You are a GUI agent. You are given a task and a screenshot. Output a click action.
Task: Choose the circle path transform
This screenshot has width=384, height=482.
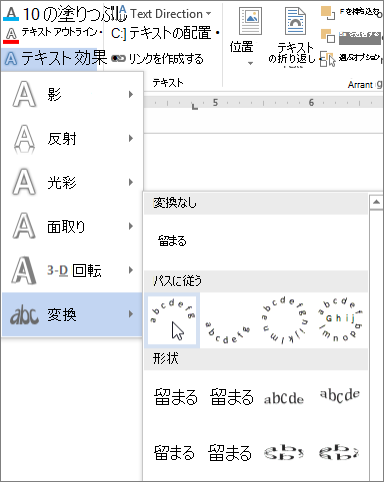coord(284,321)
